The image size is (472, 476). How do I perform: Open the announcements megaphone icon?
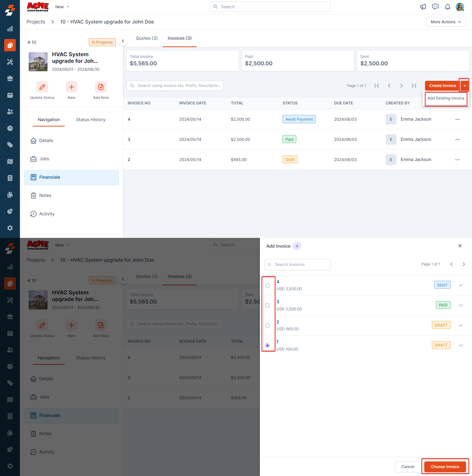(x=423, y=7)
